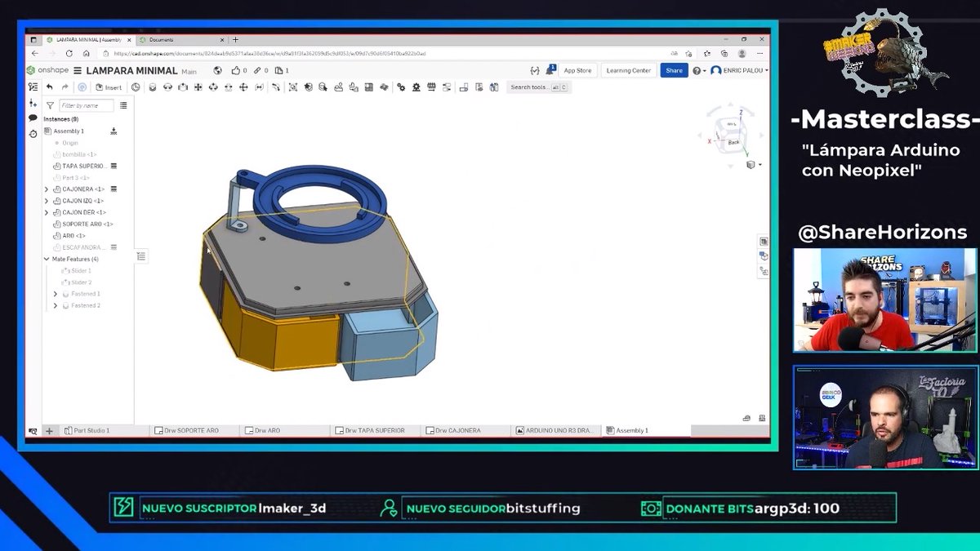Click the Back face of view cube
Image resolution: width=980 pixels, height=551 pixels.
click(733, 142)
